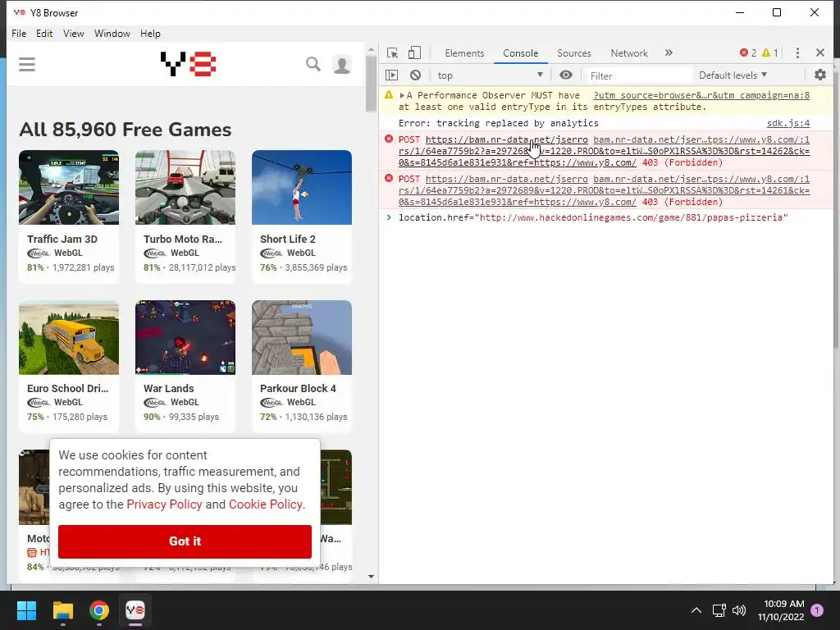Open the user profile avatar

(x=342, y=65)
